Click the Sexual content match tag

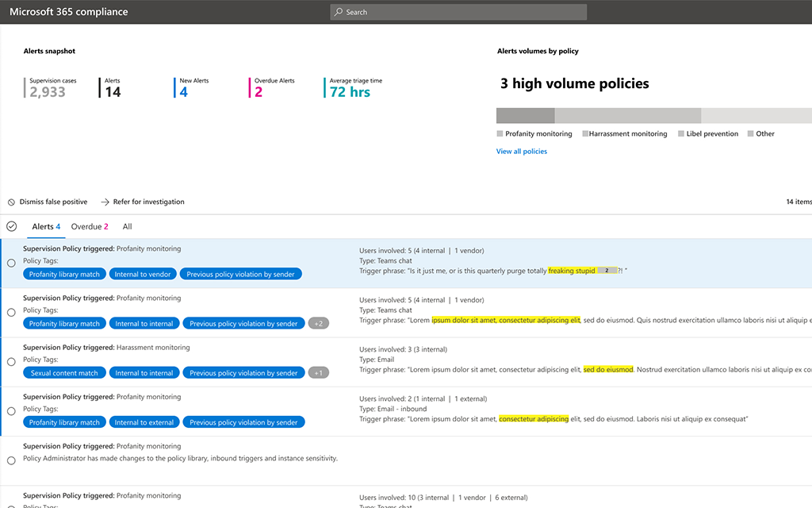click(64, 373)
